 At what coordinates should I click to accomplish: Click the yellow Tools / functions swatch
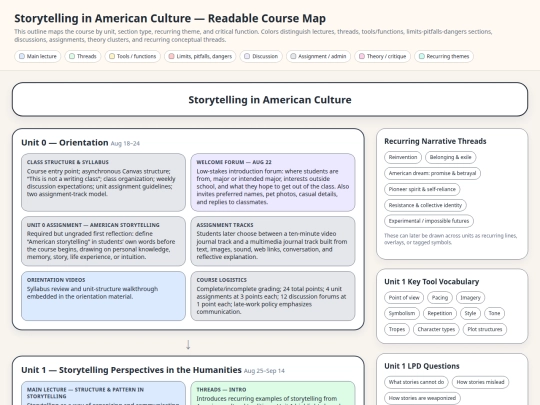pos(112,56)
